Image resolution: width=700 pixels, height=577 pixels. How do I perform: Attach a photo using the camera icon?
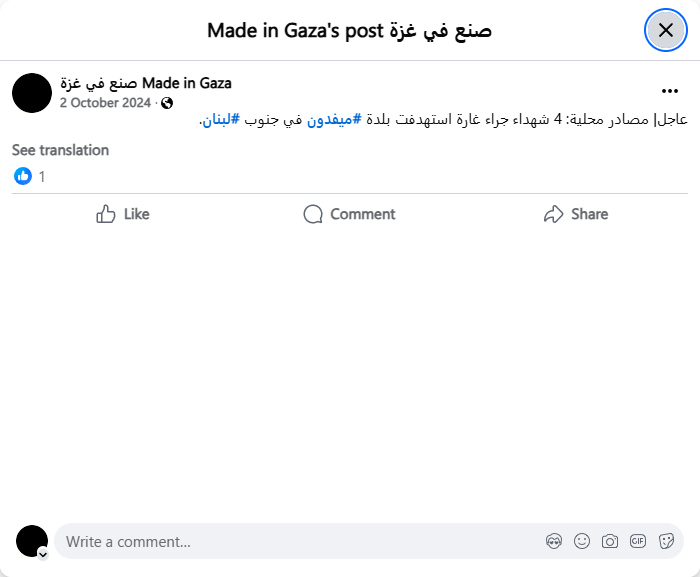coord(610,541)
